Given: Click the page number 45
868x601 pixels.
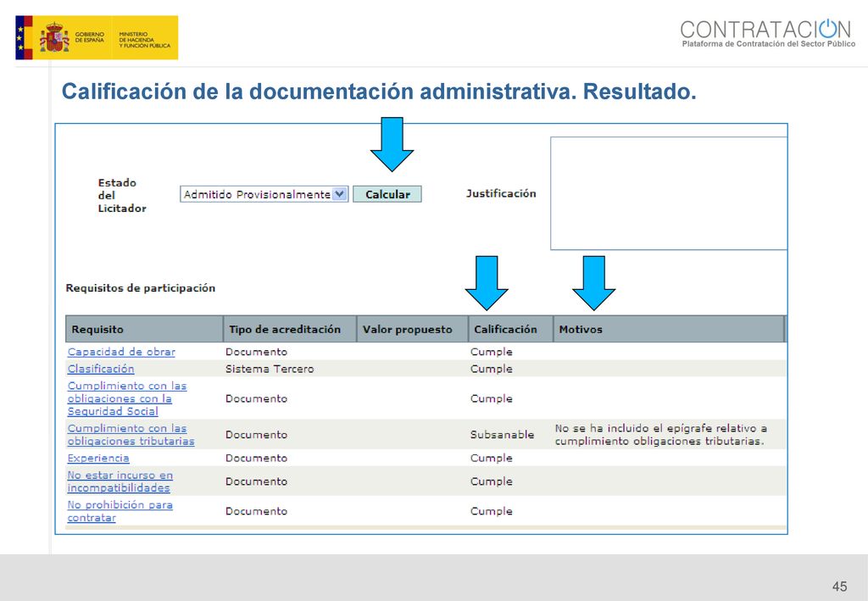Looking at the screenshot, I should click(839, 587).
